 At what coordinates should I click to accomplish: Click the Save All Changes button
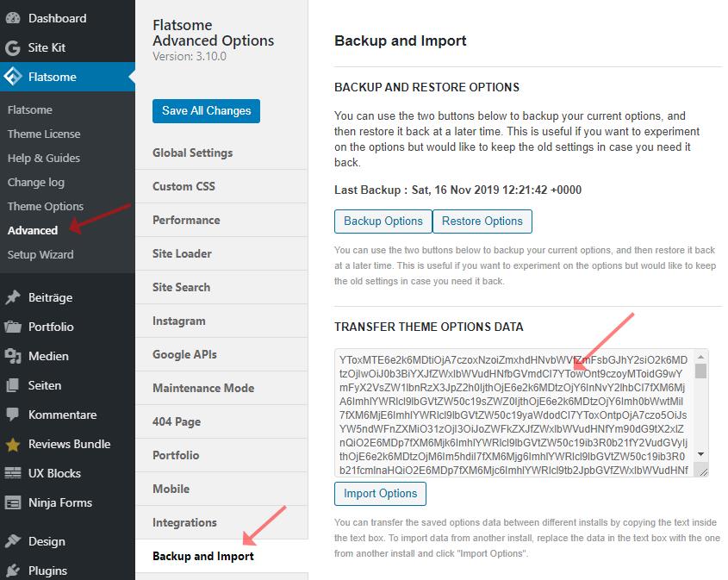point(206,111)
